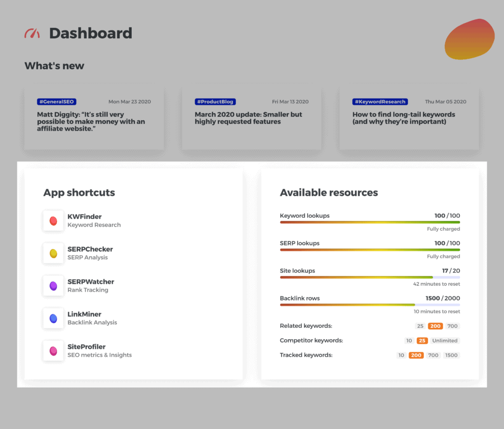Open the long-tail keywords article

pos(404,118)
